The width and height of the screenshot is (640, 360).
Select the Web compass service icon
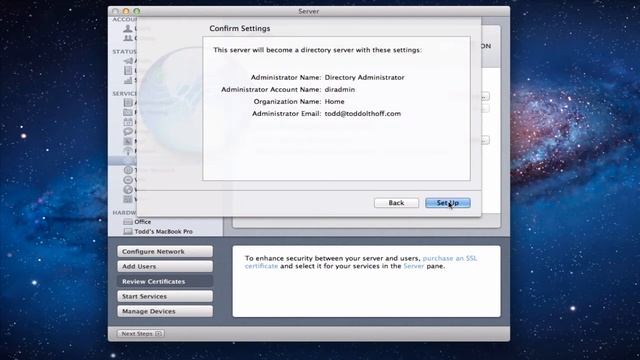point(128,189)
